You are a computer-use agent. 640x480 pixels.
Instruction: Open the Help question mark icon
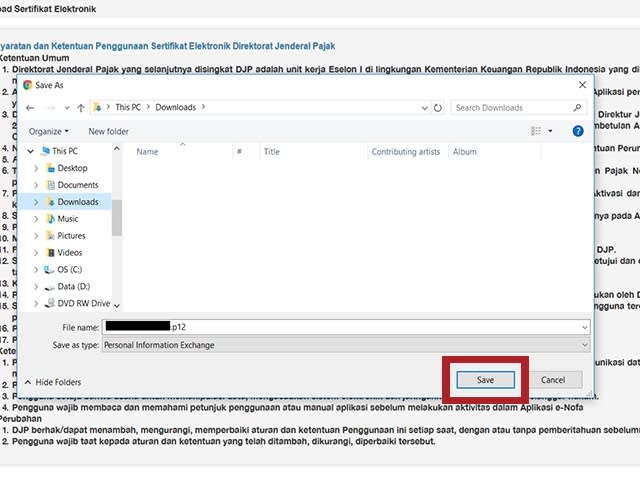tap(578, 131)
